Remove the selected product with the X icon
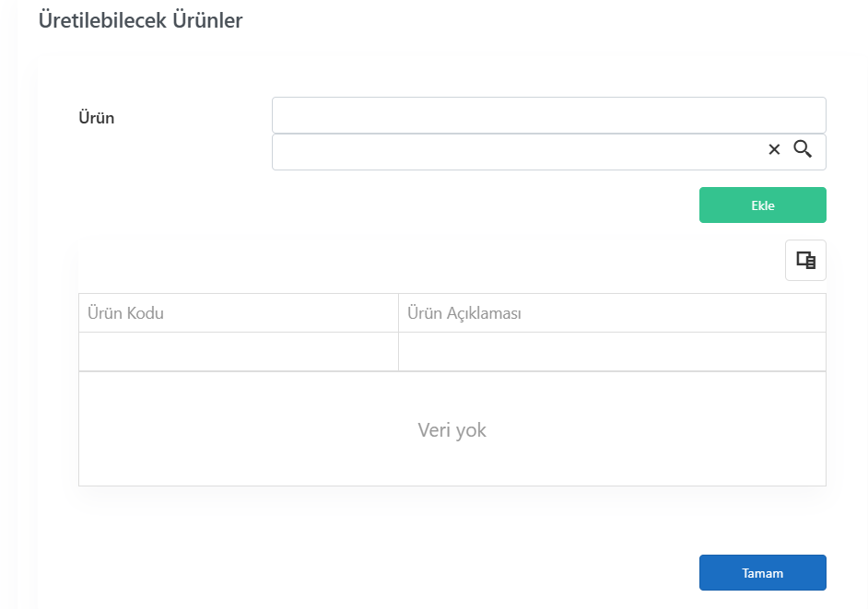The height and width of the screenshot is (609, 868). click(774, 149)
